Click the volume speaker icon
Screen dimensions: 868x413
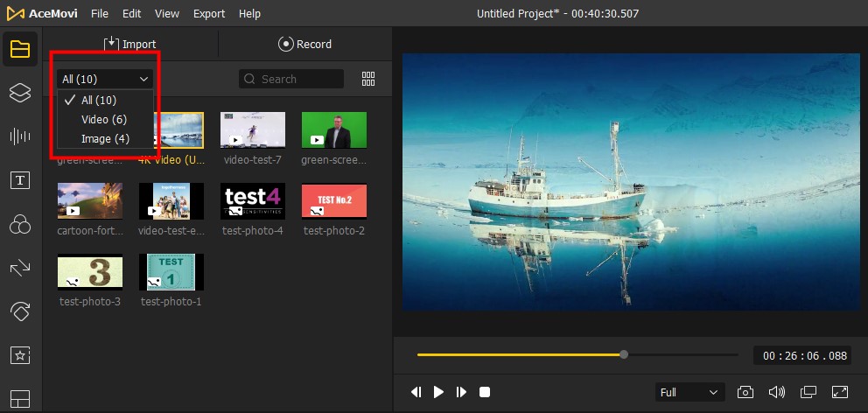(776, 392)
